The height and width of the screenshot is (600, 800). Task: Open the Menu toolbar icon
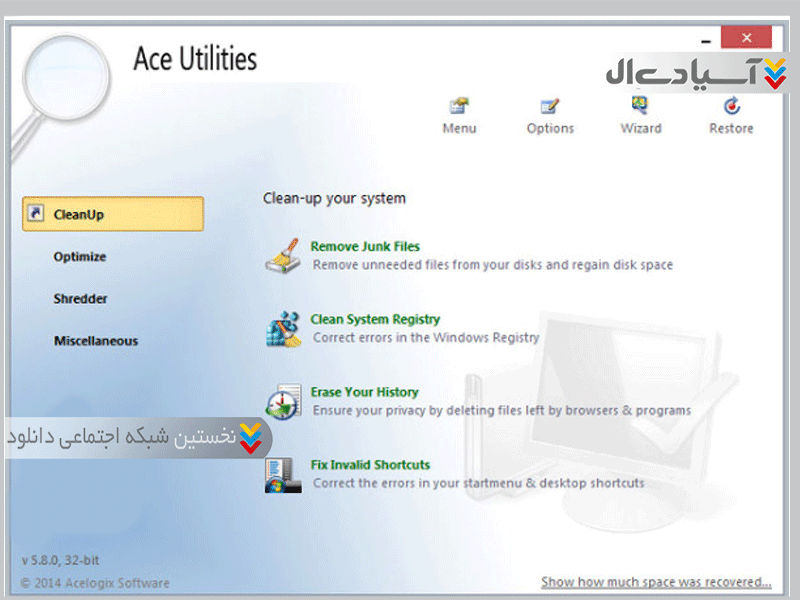tap(459, 107)
